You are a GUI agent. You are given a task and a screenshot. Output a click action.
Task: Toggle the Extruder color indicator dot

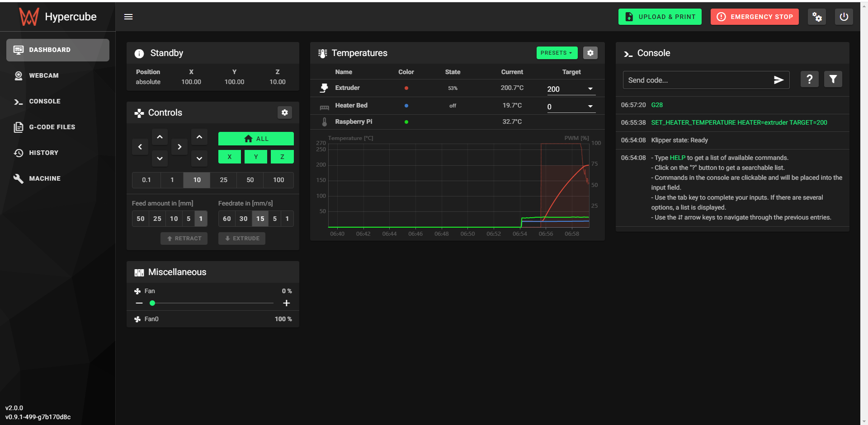(x=406, y=88)
